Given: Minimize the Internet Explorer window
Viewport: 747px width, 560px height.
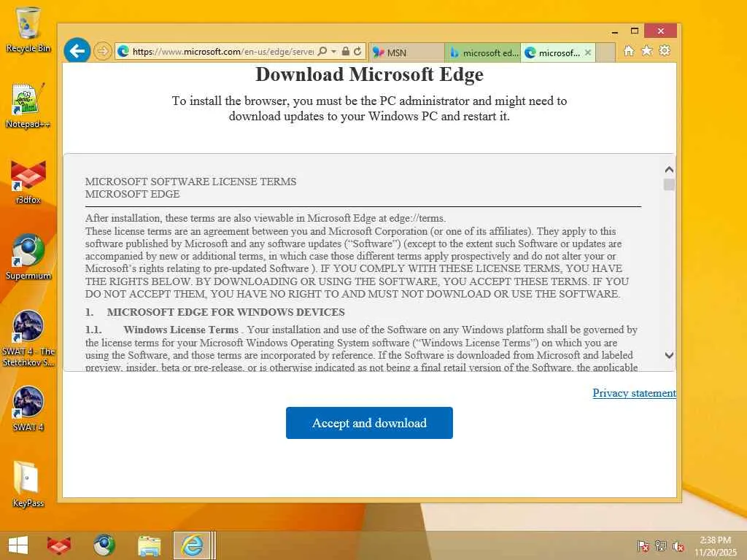Looking at the screenshot, I should tap(614, 31).
